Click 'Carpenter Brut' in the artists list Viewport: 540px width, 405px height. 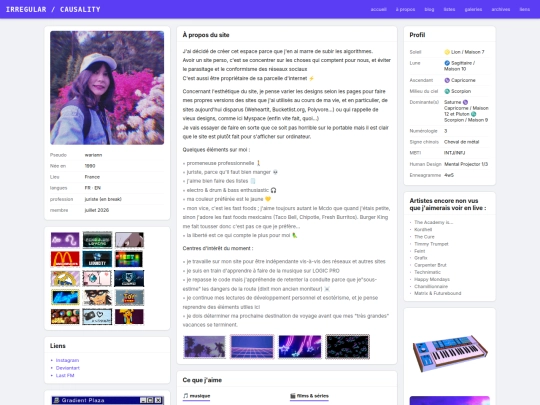pyautogui.click(x=430, y=265)
